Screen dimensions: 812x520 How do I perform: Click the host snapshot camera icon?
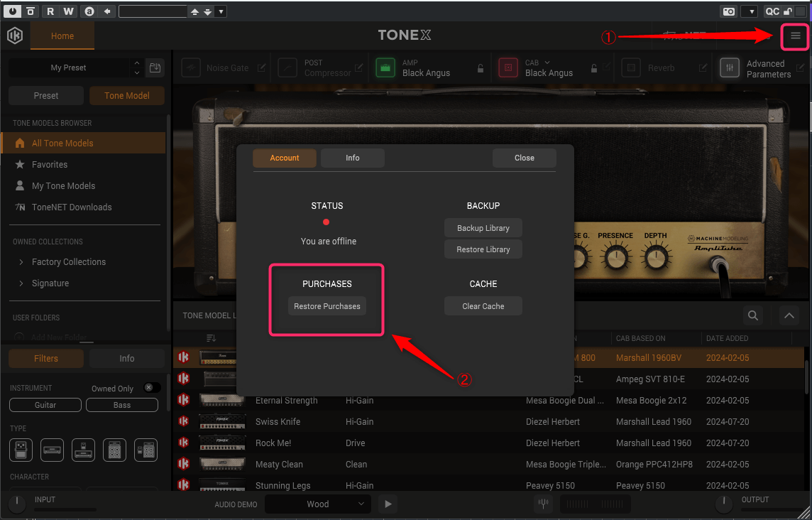click(x=729, y=11)
